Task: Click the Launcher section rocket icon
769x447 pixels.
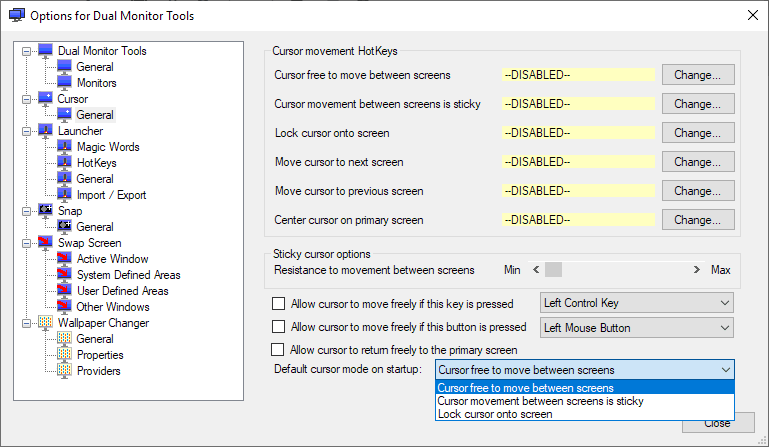Action: (46, 131)
